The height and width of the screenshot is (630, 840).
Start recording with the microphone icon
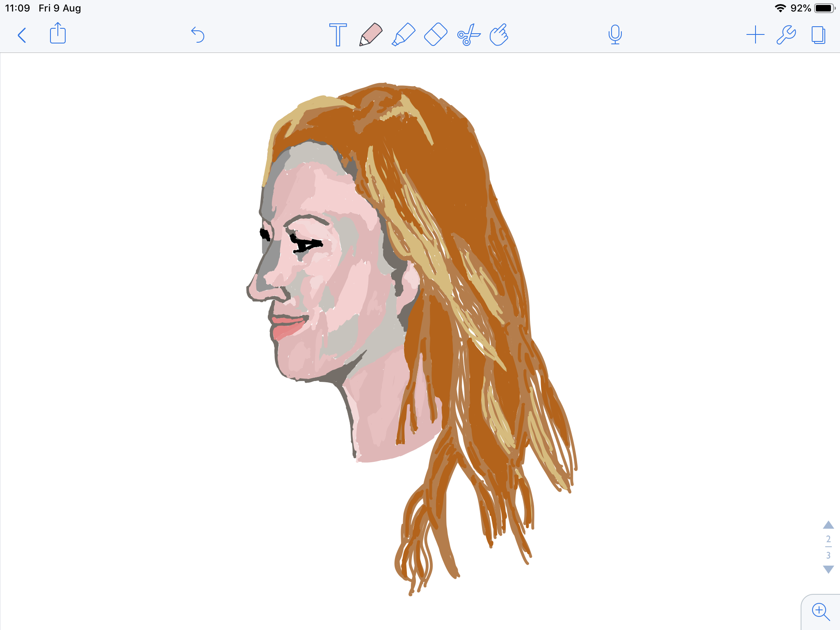tap(615, 35)
